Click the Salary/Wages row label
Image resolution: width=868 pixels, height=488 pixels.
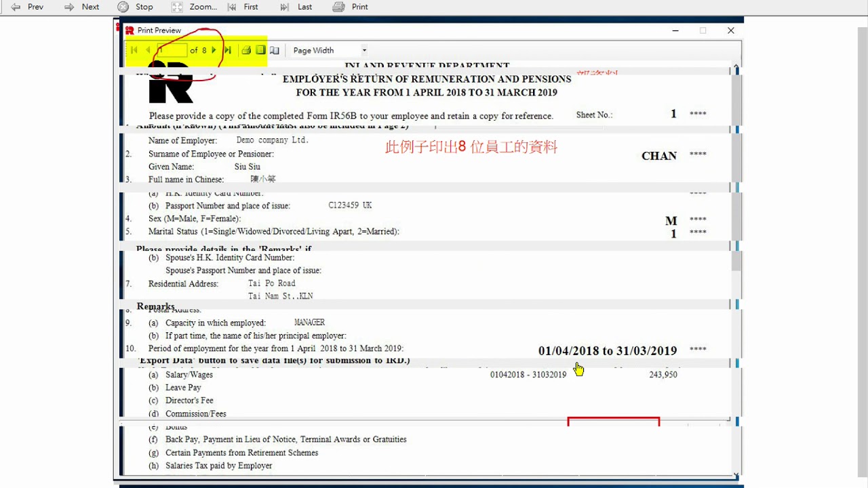point(189,375)
